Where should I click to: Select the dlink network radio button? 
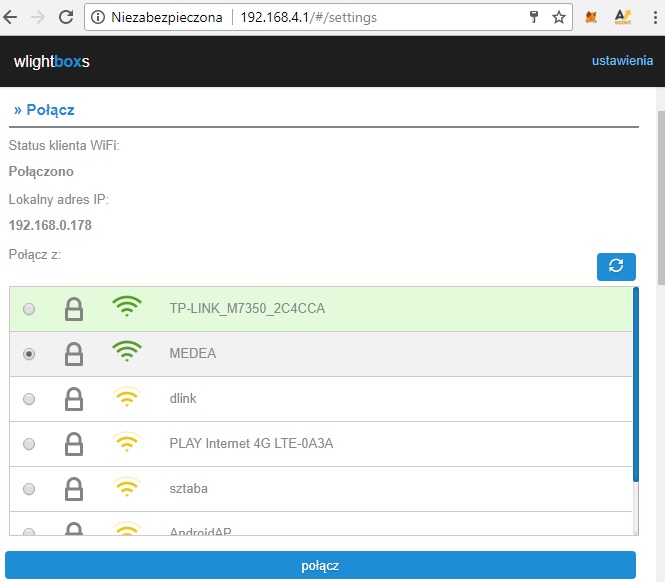coord(29,399)
